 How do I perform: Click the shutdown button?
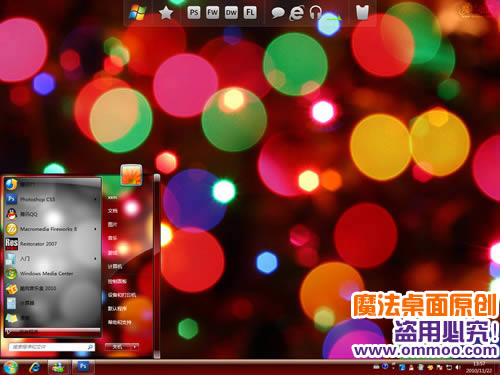(118, 347)
